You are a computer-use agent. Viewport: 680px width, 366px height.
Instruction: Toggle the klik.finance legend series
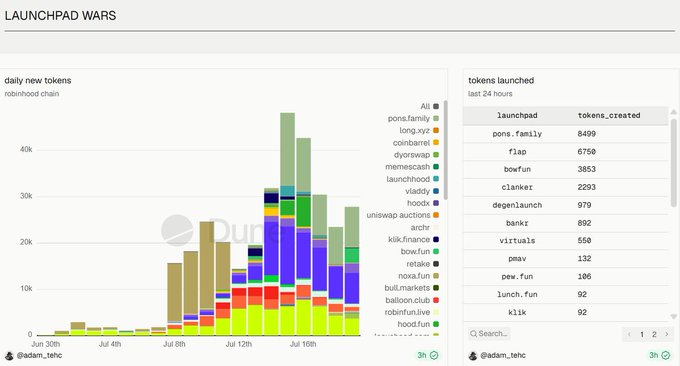pyautogui.click(x=413, y=239)
